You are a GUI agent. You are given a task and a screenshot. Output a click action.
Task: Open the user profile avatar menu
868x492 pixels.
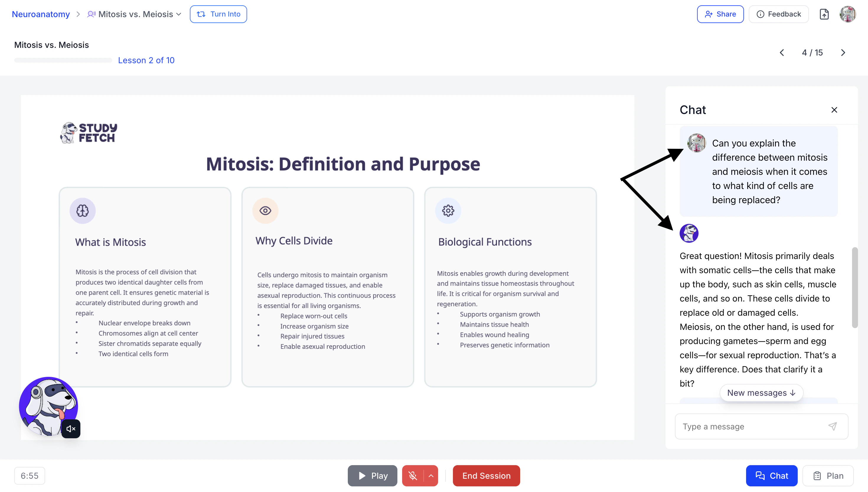click(847, 14)
